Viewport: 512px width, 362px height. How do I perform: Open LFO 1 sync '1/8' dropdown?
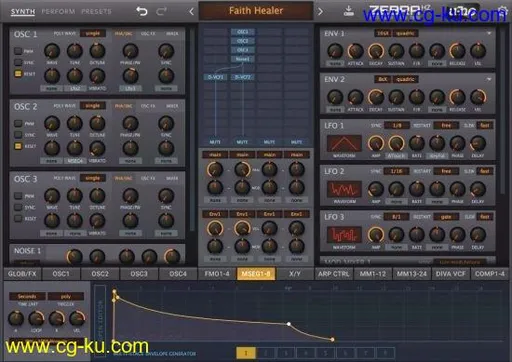397,125
